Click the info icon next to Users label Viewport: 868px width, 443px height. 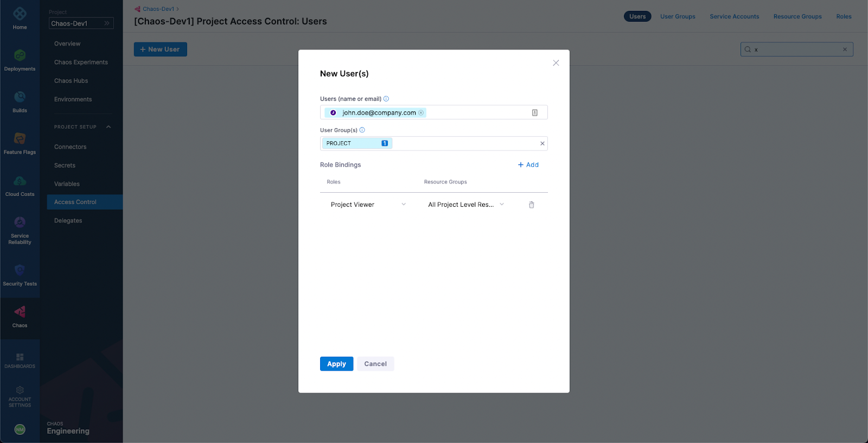point(386,99)
